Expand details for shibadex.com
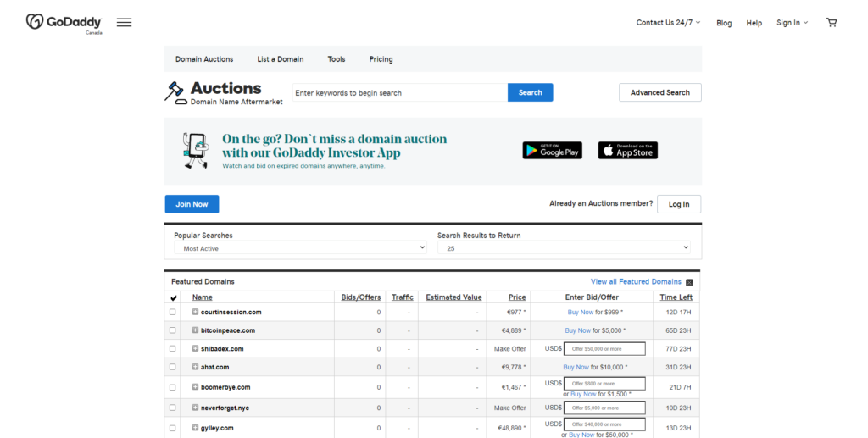 tap(195, 348)
